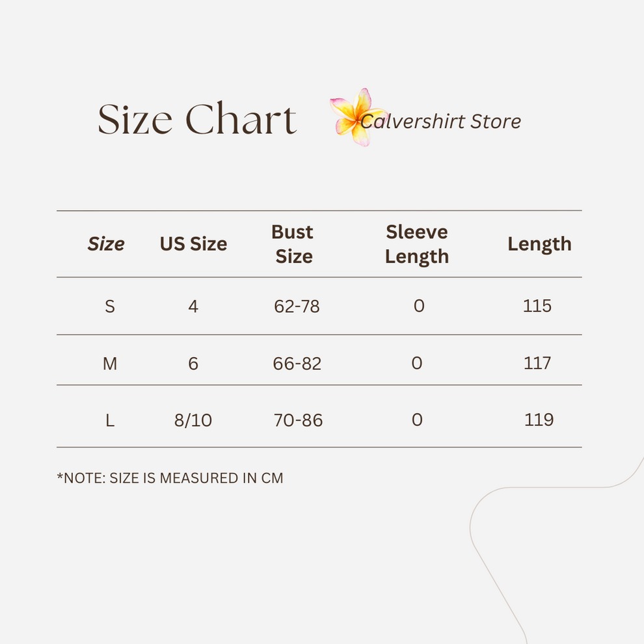Image resolution: width=644 pixels, height=644 pixels.
Task: Select the S size row label
Action: pyautogui.click(x=110, y=306)
